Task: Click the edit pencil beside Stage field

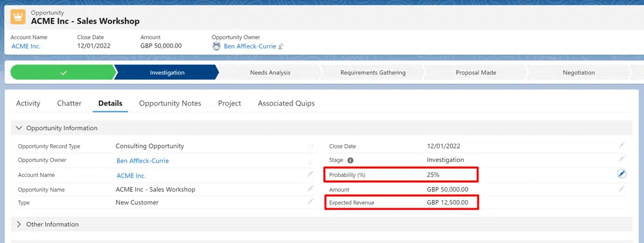Action: 622,159
